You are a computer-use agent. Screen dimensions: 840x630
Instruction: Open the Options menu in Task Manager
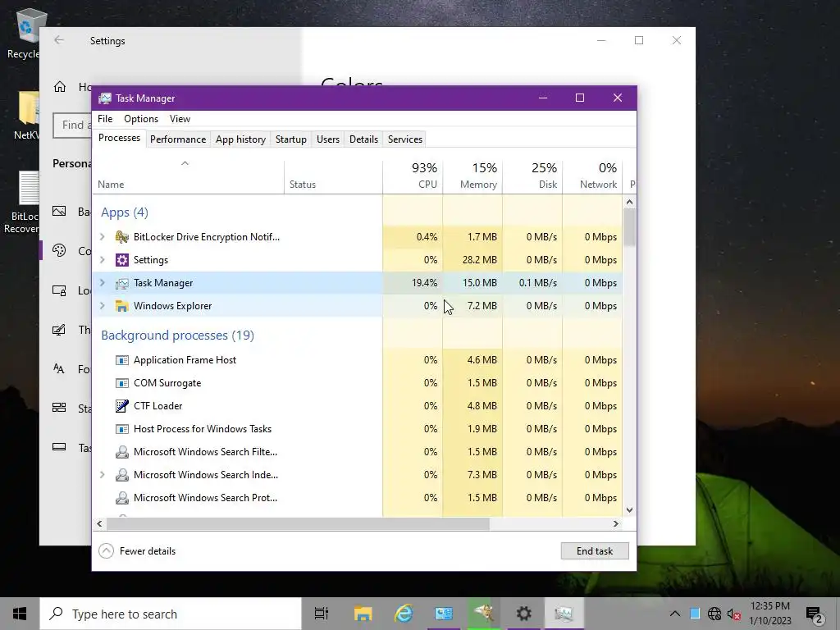tap(141, 119)
